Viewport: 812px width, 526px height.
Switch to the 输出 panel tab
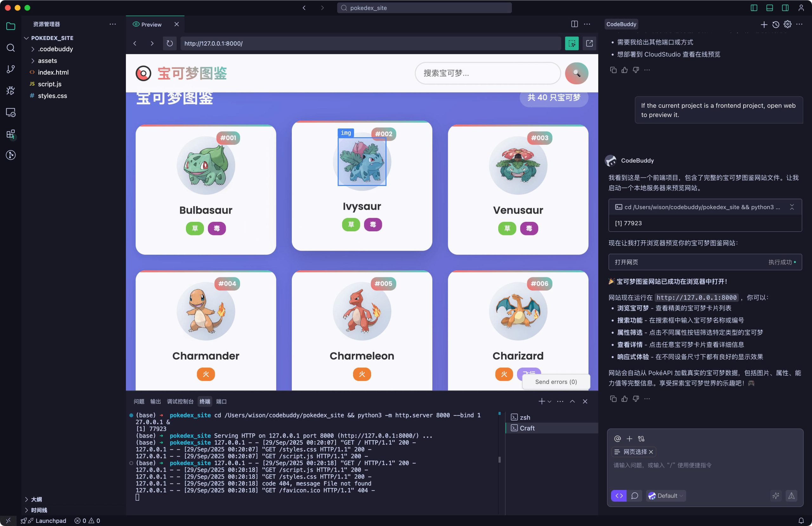(x=155, y=401)
